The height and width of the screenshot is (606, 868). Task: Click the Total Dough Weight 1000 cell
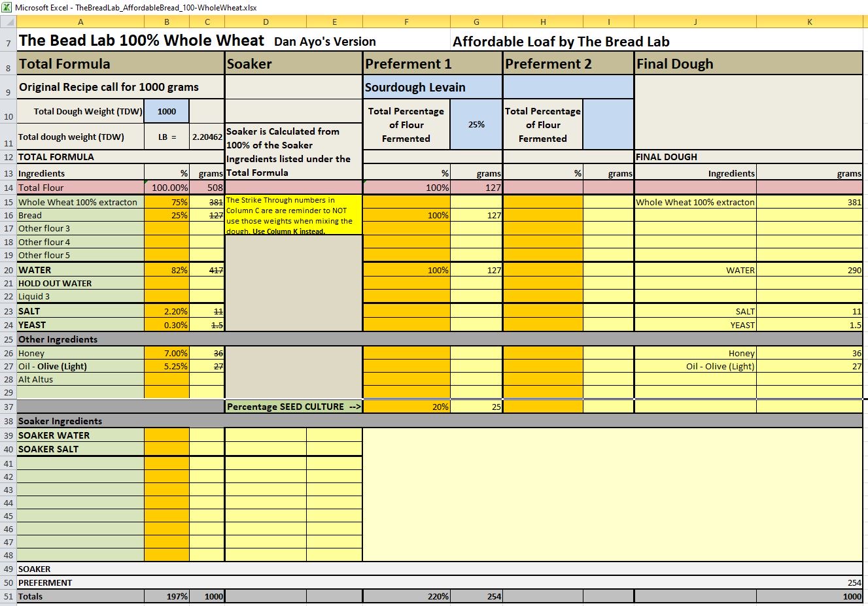pos(167,111)
